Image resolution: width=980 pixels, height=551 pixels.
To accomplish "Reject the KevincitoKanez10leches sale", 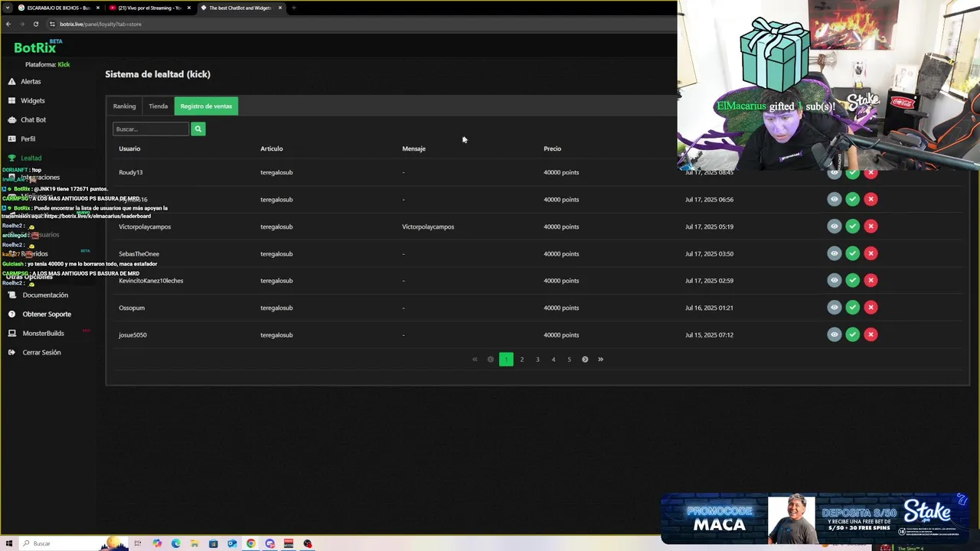I will click(x=871, y=280).
